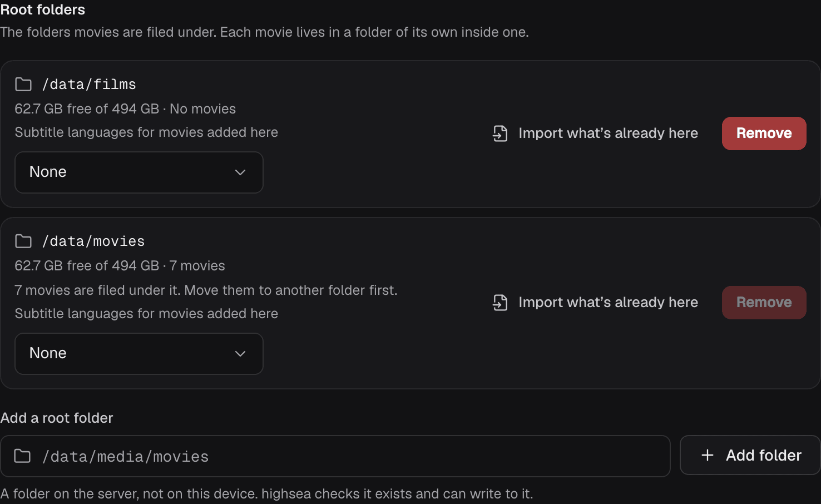Click the '62.7 GB free of 494 GB · 7 movies' text
The width and height of the screenshot is (821, 504).
[120, 266]
